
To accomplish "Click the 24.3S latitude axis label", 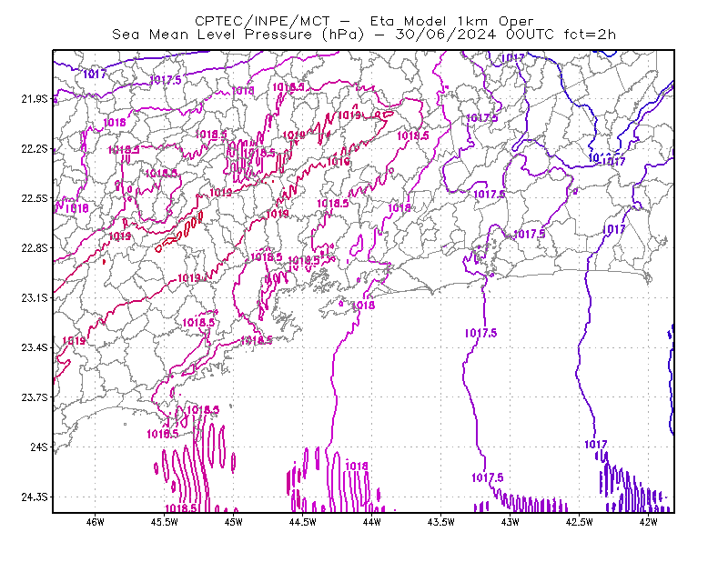I will (x=35, y=497).
